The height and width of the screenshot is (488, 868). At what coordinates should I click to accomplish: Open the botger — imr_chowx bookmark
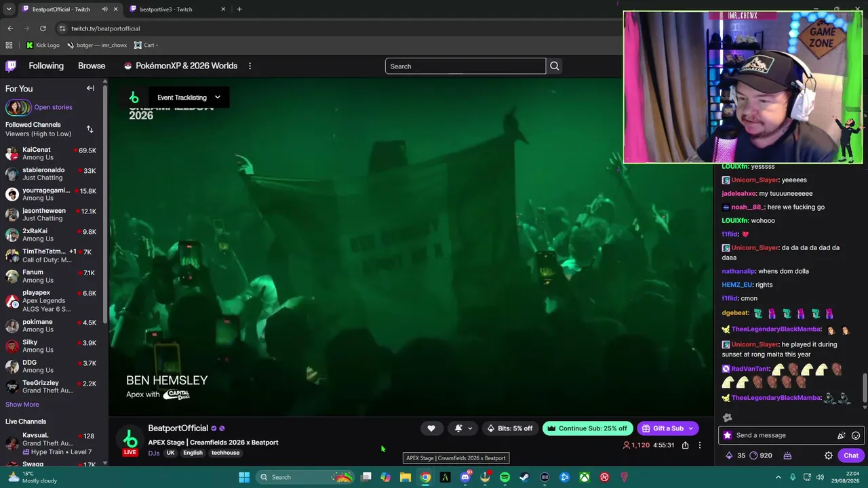[x=97, y=45]
